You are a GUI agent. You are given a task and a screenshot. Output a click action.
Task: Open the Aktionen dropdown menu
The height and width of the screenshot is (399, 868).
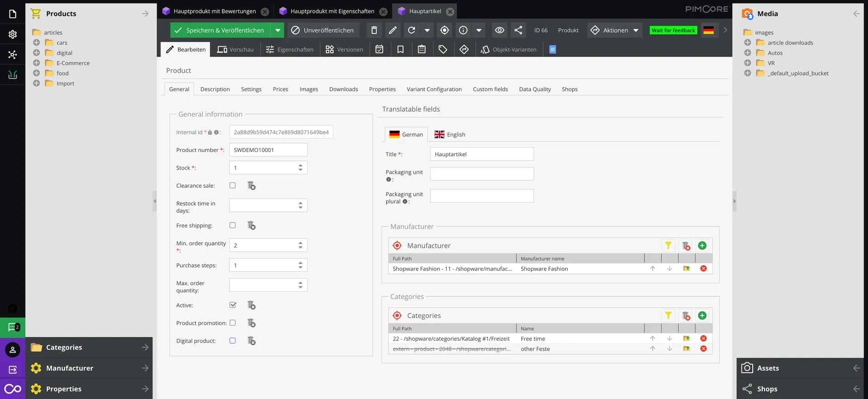[x=615, y=30]
